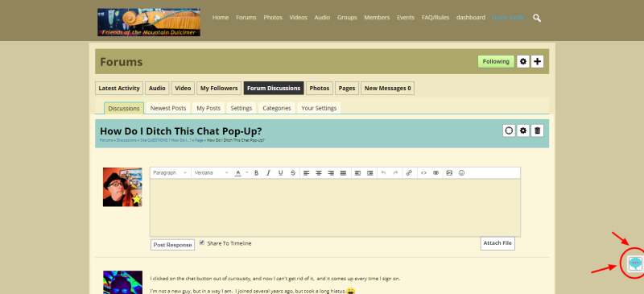Click the redo arrow in editor

396,173
